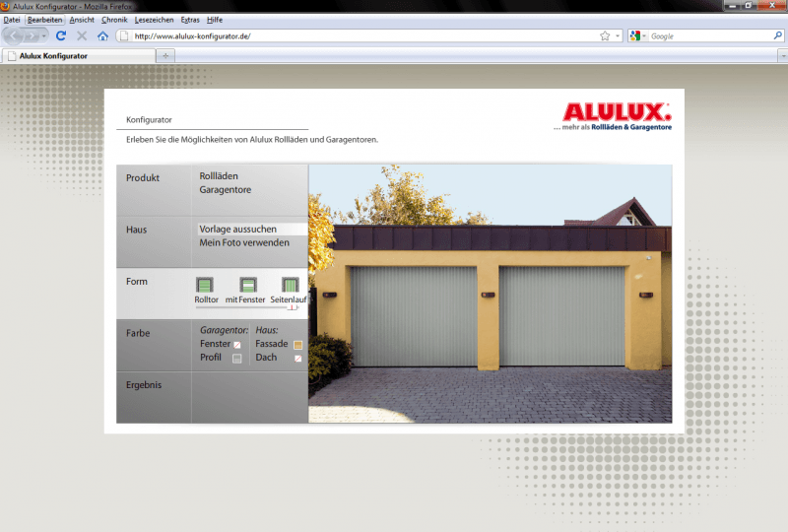
Task: Click the search magnifier icon in Google box
Action: pos(777,35)
